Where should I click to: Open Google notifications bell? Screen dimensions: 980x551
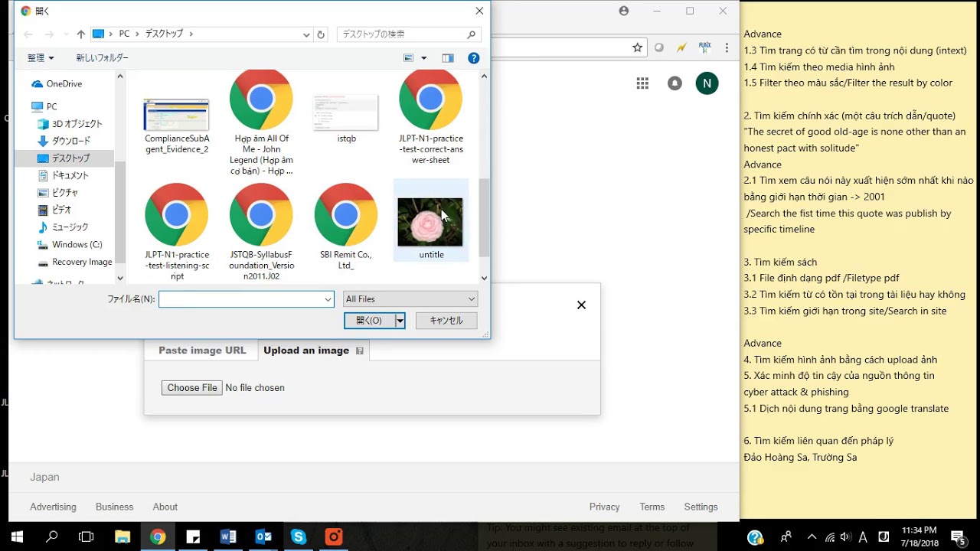click(x=675, y=83)
